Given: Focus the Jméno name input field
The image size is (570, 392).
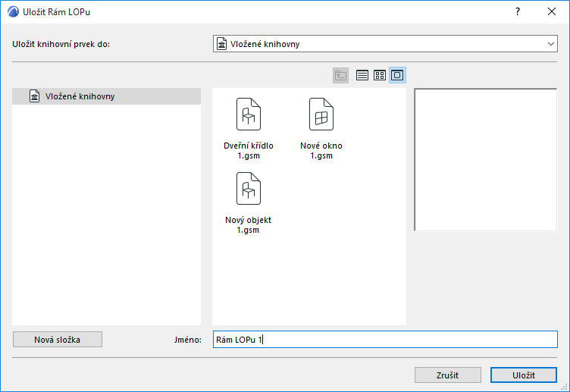Looking at the screenshot, I should 385,339.
